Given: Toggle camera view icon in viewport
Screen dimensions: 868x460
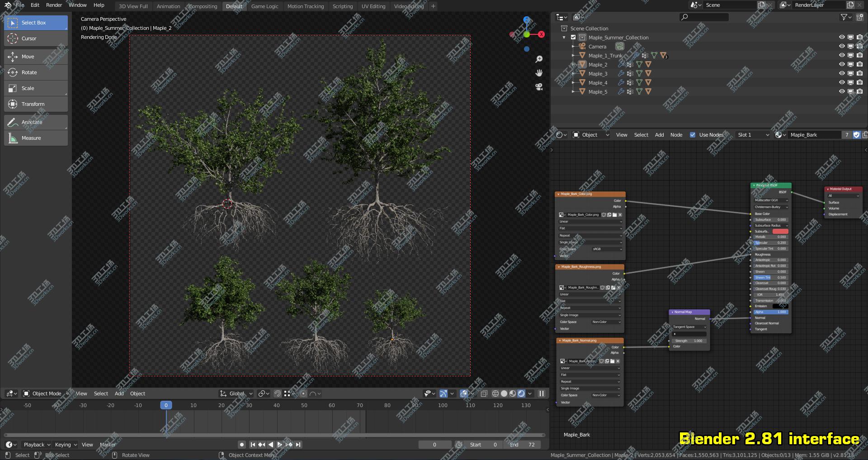Looking at the screenshot, I should click(x=539, y=87).
